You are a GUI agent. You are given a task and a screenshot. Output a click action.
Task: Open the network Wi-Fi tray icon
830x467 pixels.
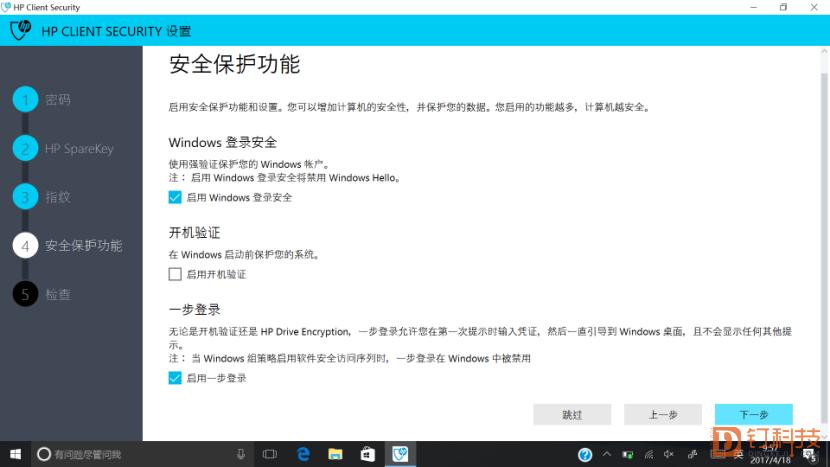649,455
